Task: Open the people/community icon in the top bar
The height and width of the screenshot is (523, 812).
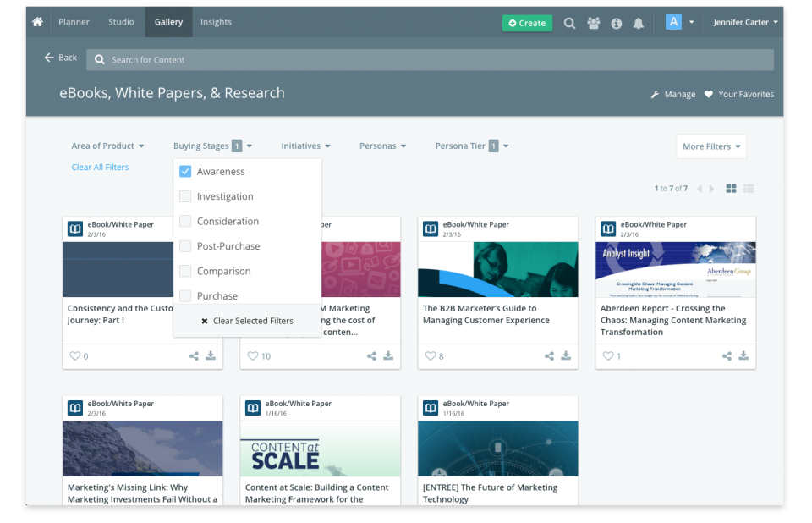Action: tap(593, 22)
